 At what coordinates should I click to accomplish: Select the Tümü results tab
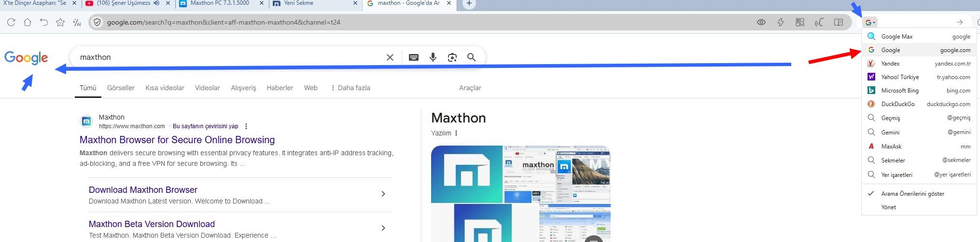pyautogui.click(x=88, y=88)
